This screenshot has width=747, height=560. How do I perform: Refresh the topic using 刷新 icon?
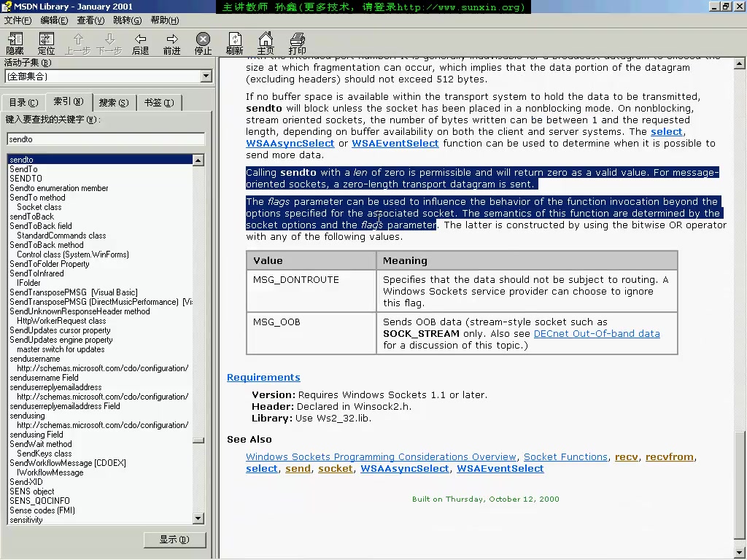click(x=234, y=42)
